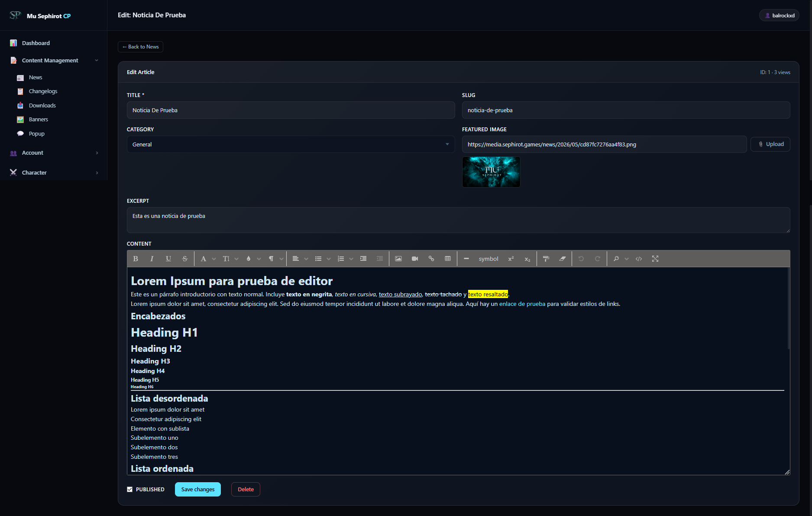Click the Title input field
Screen dimensions: 812x516
[291, 110]
